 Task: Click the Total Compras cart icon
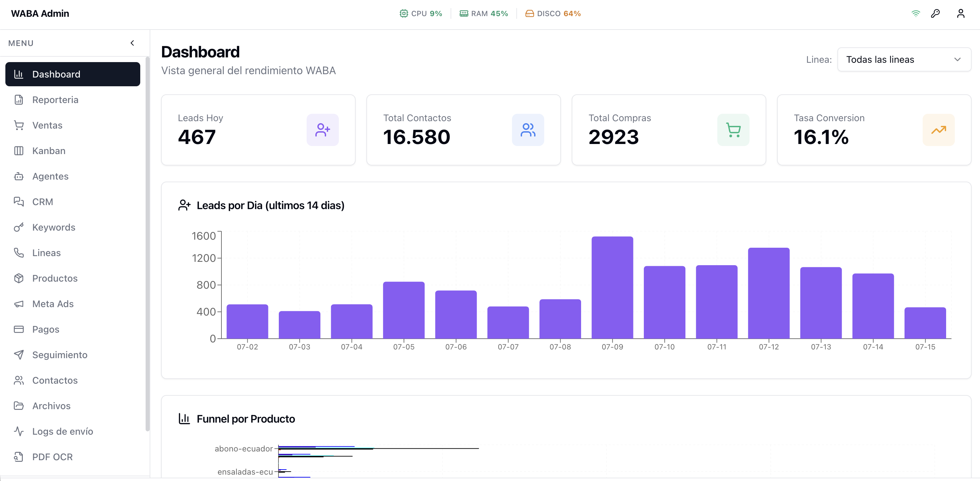pyautogui.click(x=733, y=130)
